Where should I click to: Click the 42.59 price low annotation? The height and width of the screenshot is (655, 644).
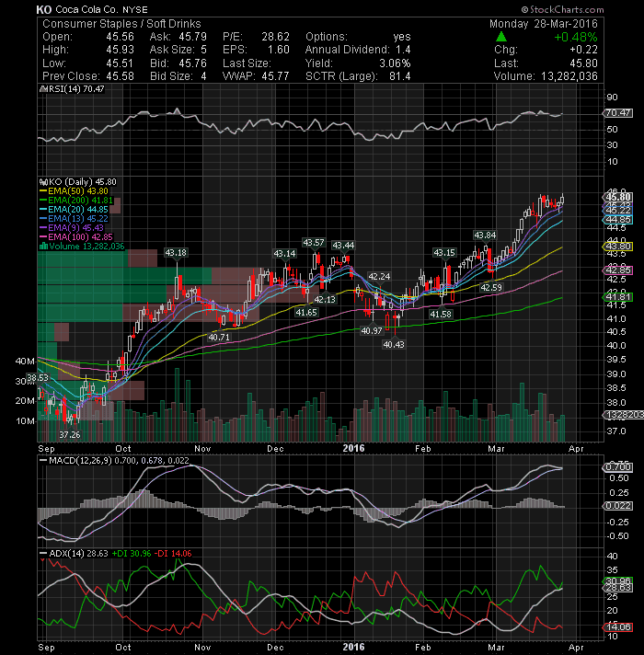coord(491,287)
